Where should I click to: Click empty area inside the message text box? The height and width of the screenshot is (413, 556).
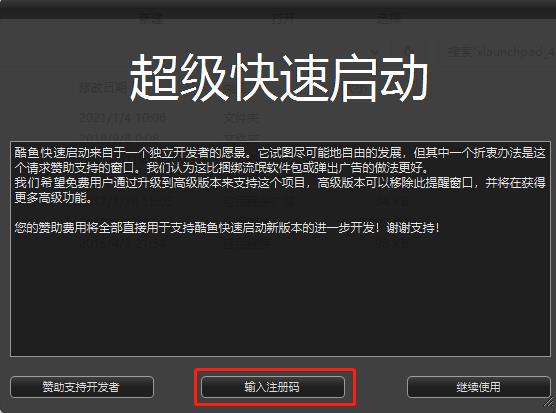pos(280,294)
